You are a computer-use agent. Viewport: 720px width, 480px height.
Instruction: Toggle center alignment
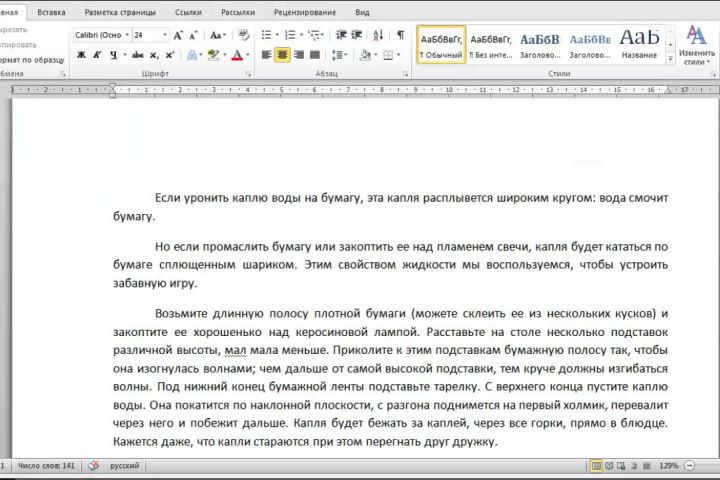(282, 55)
